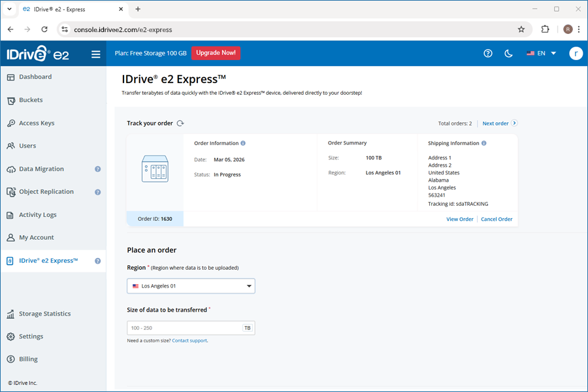Screen dimensions: 588x392
Task: Click Contact support link
Action: pyautogui.click(x=189, y=340)
